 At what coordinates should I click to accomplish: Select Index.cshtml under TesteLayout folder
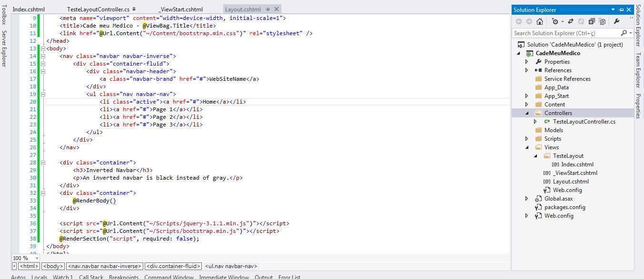(577, 164)
